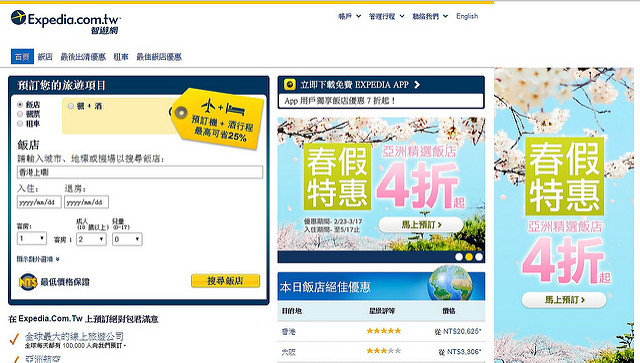Image resolution: width=640 pixels, height=363 pixels.
Task: Click the right sidebar spring sale ad image
Action: click(x=564, y=215)
